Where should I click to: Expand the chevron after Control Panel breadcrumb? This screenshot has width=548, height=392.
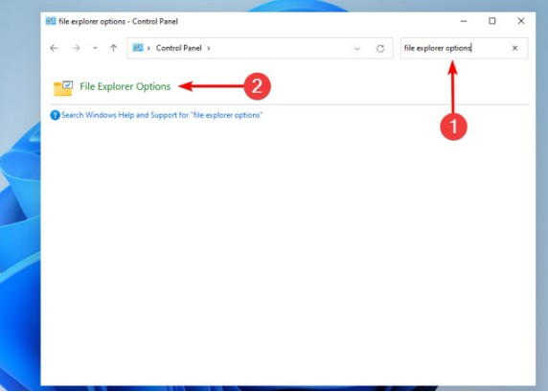pos(209,48)
